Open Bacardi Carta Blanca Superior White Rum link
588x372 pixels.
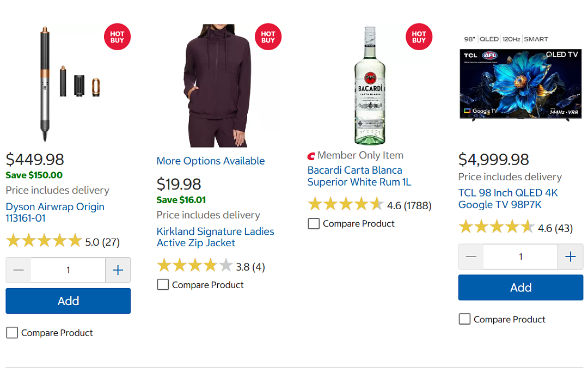359,176
